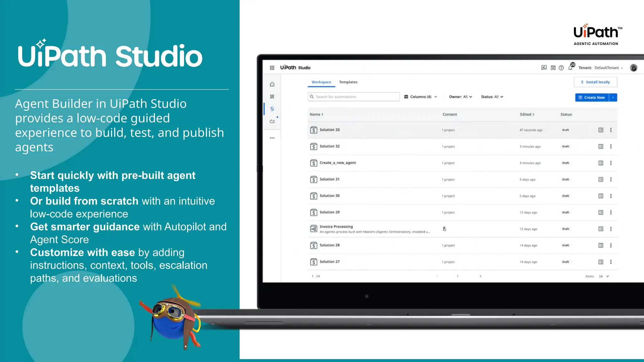Open more actions menu for Create_a_new_agent
Viewport: 644px width, 362px height.
point(611,163)
